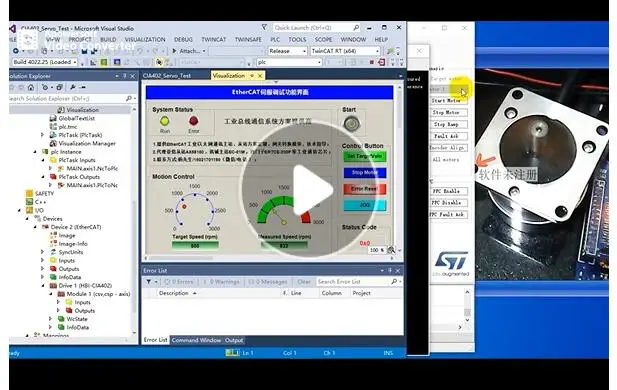
Task: Click in the Search Error List field
Action: click(x=356, y=282)
